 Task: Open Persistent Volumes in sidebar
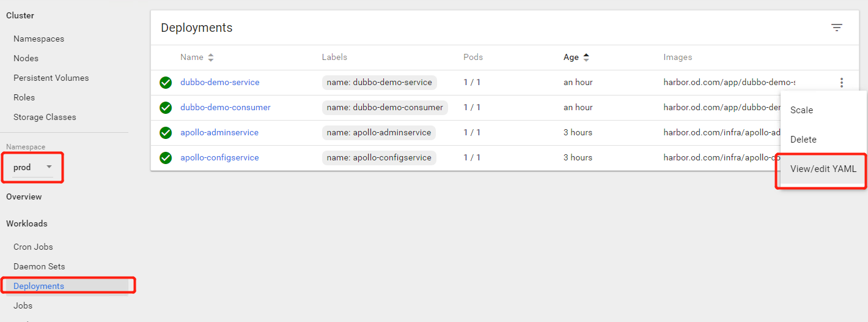click(51, 78)
